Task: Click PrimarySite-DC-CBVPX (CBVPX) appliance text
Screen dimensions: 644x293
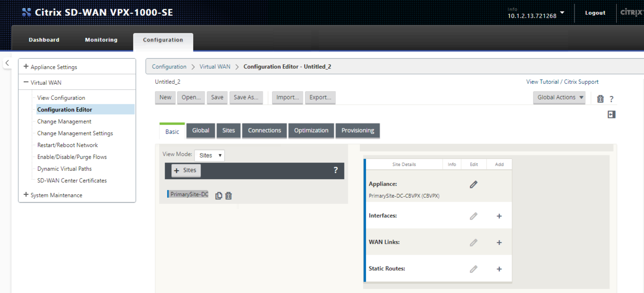Action: (x=404, y=196)
